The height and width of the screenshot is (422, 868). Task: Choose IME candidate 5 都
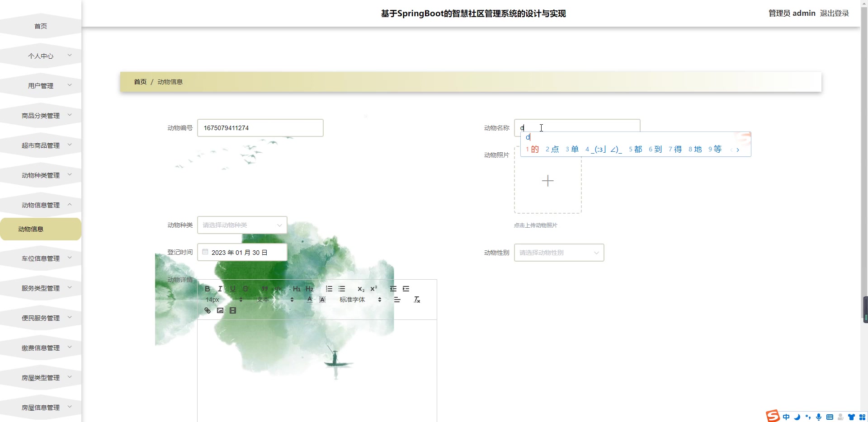(x=635, y=149)
